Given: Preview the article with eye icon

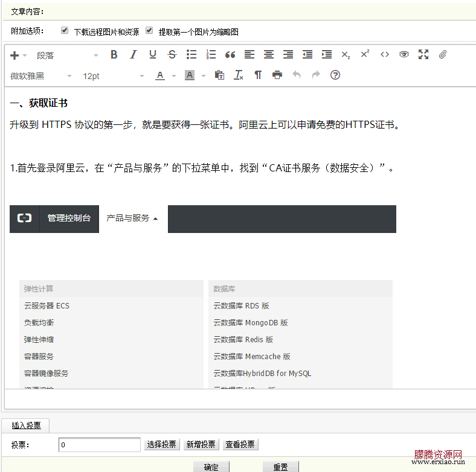Looking at the screenshot, I should click(404, 54).
